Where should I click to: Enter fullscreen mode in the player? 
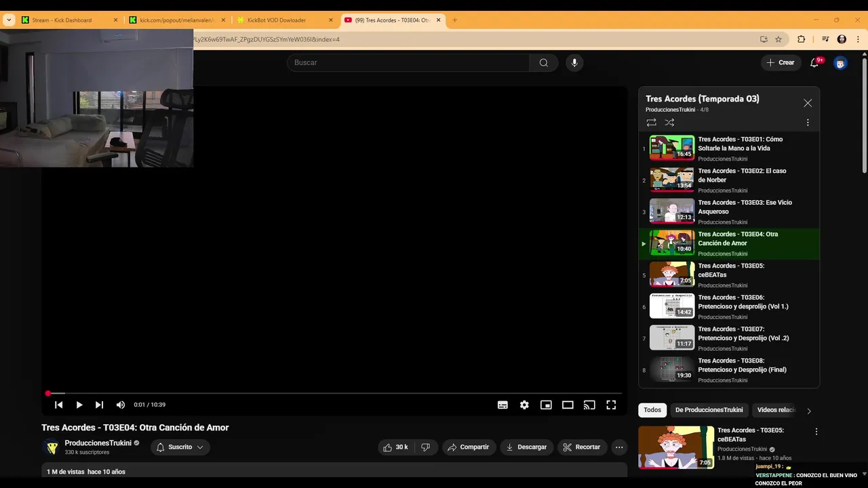tap(611, 405)
